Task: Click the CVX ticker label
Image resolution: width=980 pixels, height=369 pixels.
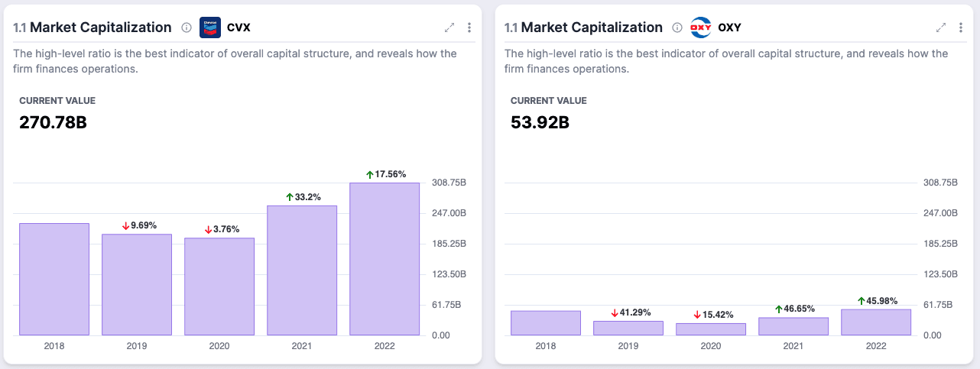Action: 239,28
